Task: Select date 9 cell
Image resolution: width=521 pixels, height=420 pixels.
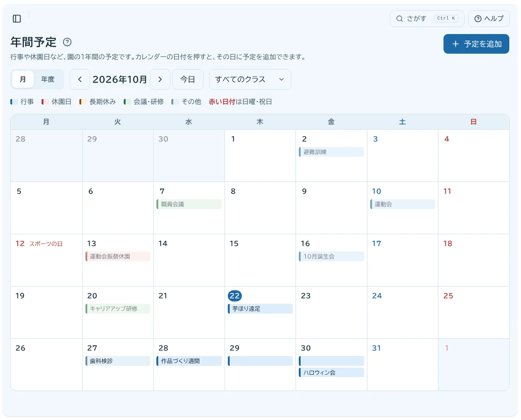Action: point(331,208)
